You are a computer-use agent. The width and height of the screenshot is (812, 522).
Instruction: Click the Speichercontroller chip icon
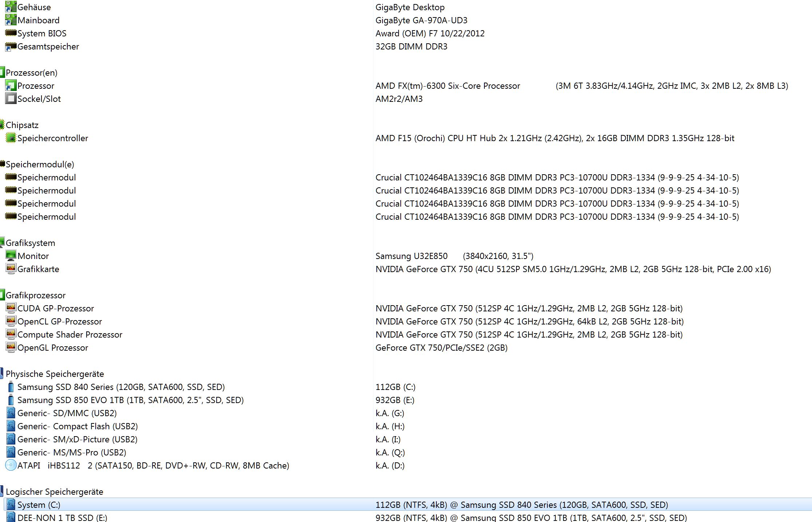11,138
